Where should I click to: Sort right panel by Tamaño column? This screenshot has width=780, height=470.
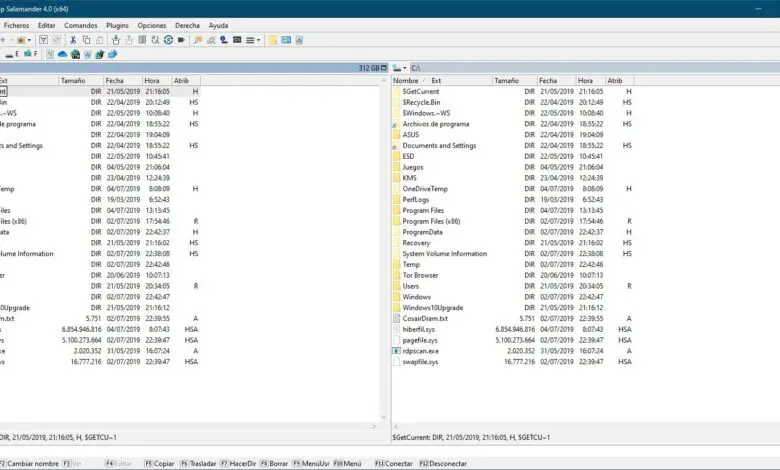(515, 81)
